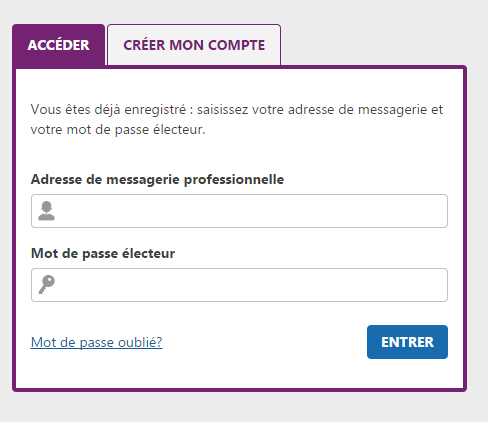The height and width of the screenshot is (422, 488).
Task: Click the user silhouette icon in email field
Action: pos(46,211)
